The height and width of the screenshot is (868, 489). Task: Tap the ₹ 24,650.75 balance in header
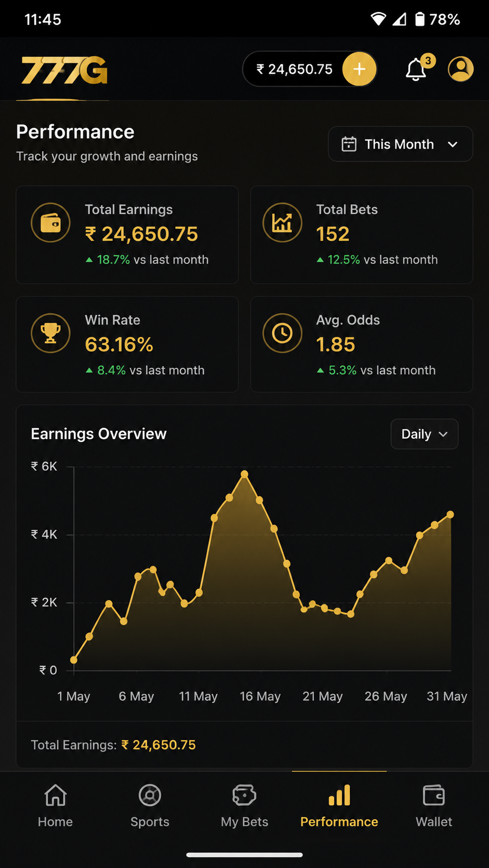coord(294,69)
